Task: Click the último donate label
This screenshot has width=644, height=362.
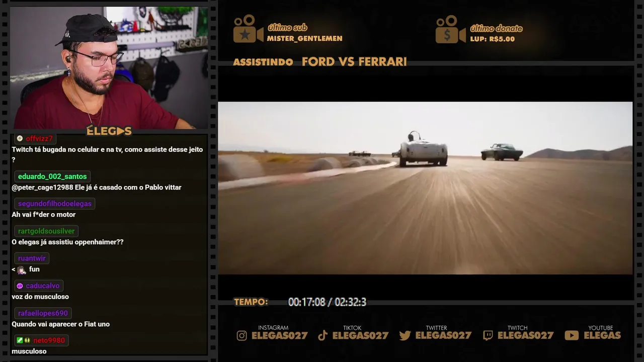Action: tap(496, 28)
